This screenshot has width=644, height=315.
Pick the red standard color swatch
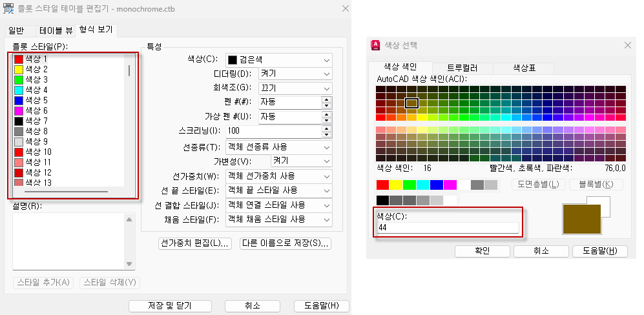(383, 185)
